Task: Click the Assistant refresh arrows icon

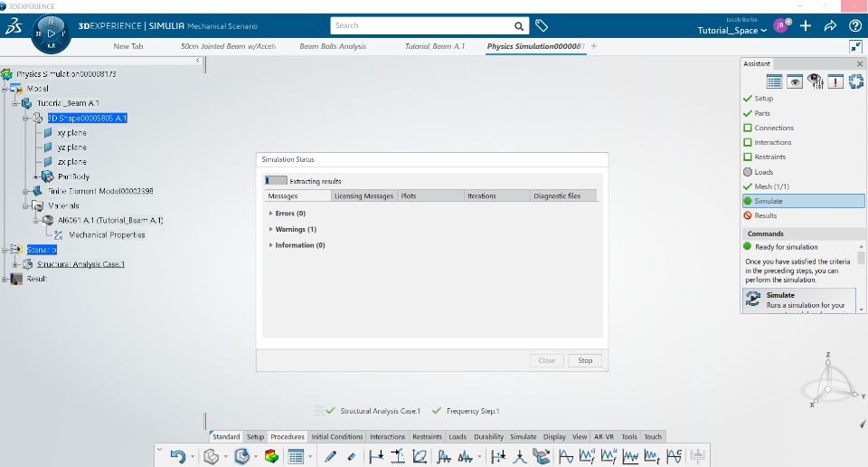Action: [856, 82]
